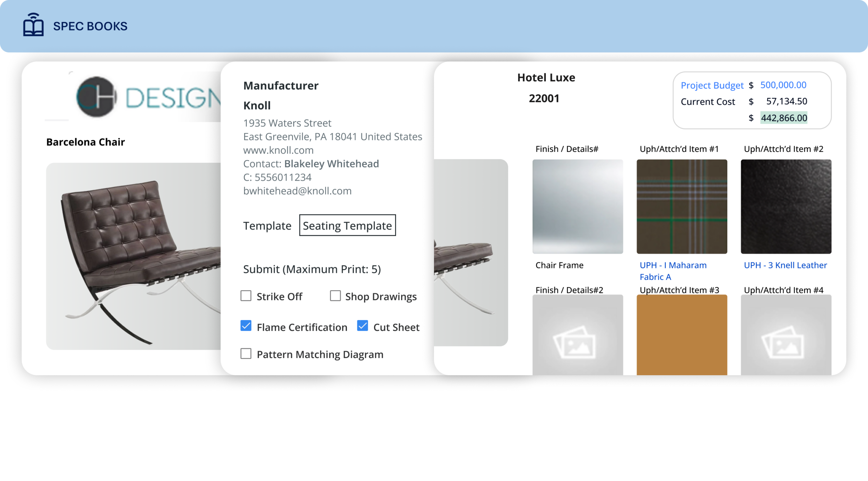Select the black leather swatch
This screenshot has width=868, height=481.
click(x=786, y=207)
